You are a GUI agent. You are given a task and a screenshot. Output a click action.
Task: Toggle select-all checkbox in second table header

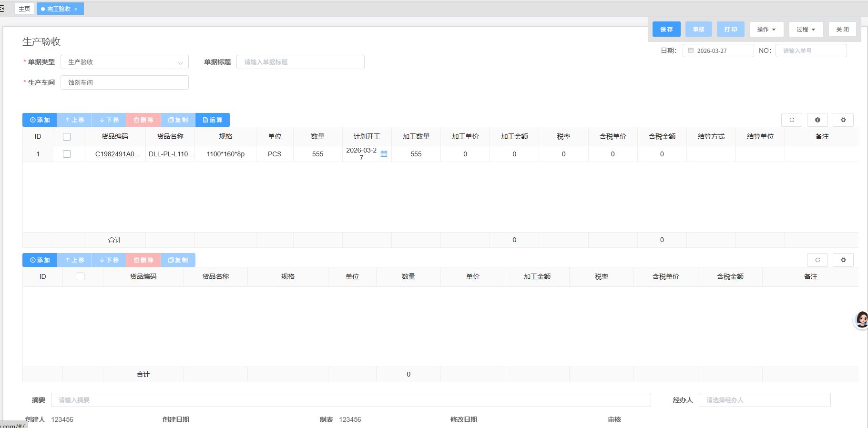pos(81,276)
